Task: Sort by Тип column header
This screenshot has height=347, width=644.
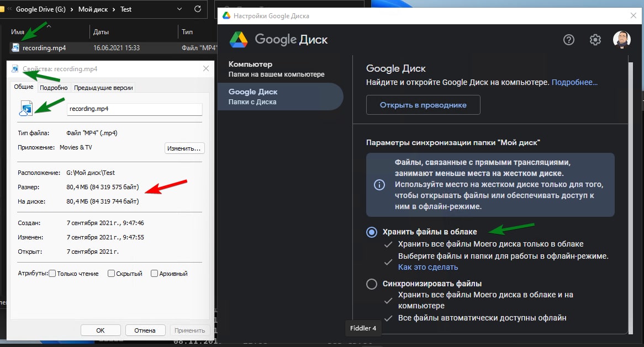Action: tap(187, 31)
